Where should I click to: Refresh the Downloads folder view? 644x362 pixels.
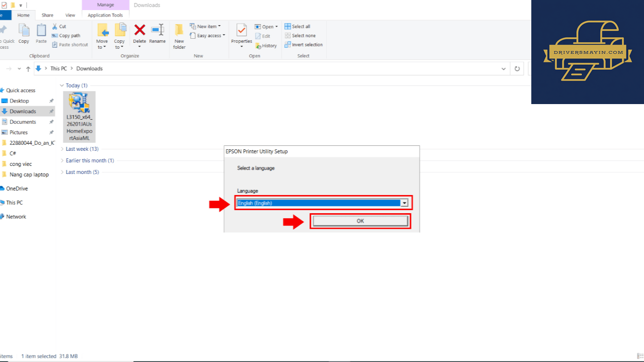click(x=517, y=68)
